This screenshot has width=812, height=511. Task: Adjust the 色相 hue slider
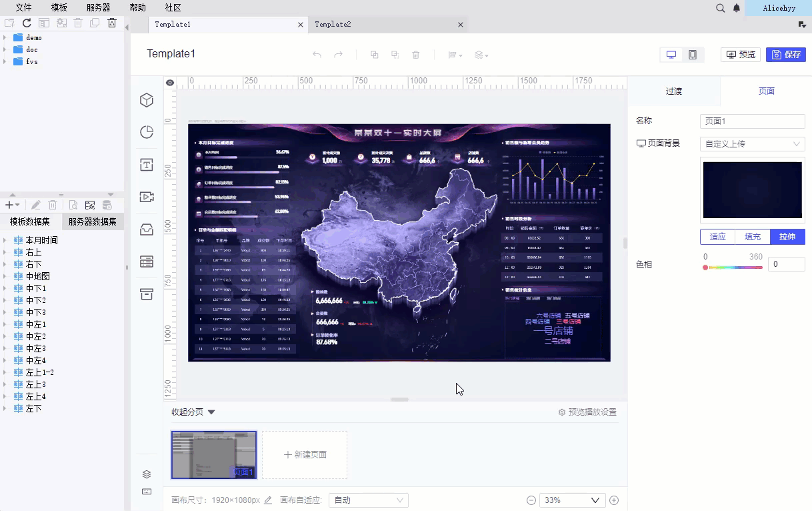pos(733,267)
